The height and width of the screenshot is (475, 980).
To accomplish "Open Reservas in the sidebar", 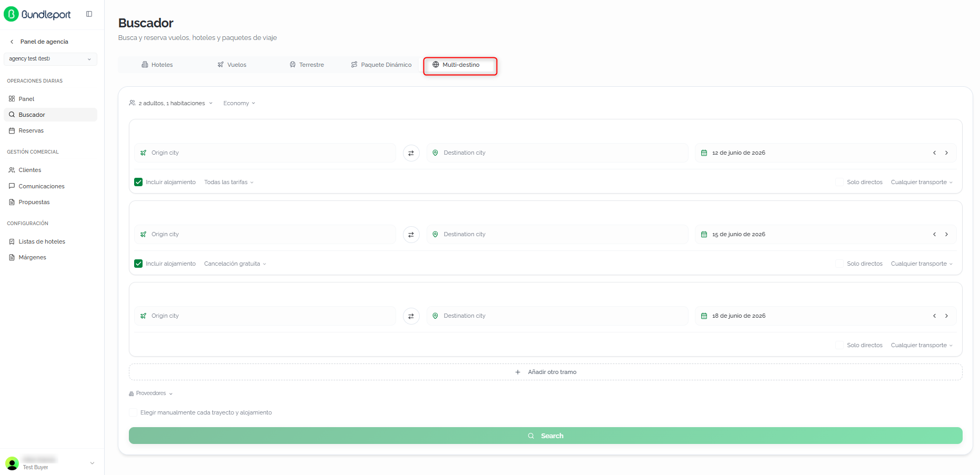I will coord(50,130).
